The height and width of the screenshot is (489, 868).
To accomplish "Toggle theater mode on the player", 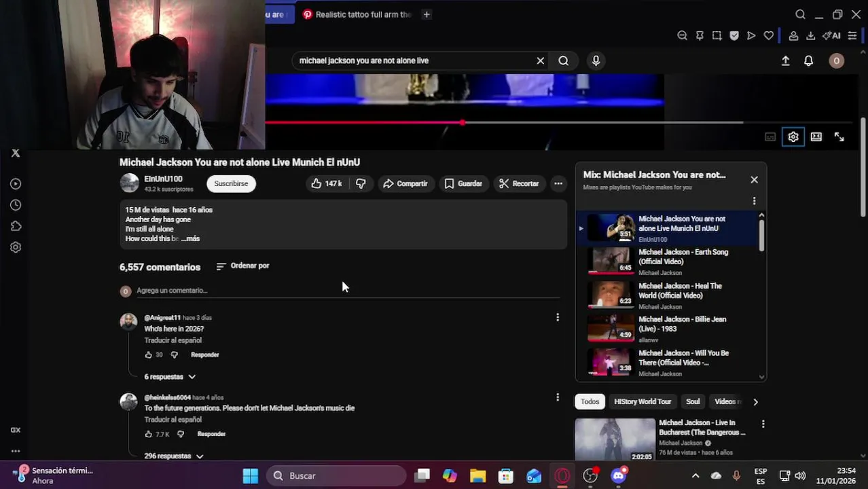I will click(x=816, y=137).
